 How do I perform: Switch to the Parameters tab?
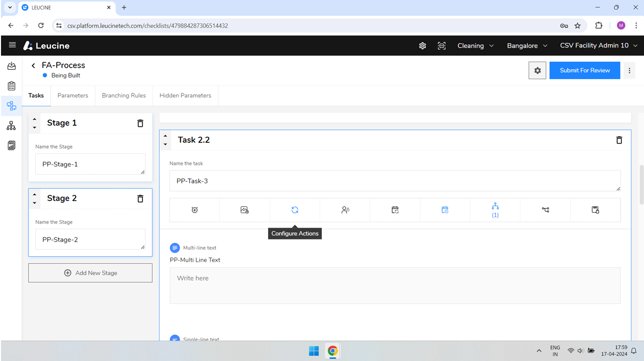[73, 95]
